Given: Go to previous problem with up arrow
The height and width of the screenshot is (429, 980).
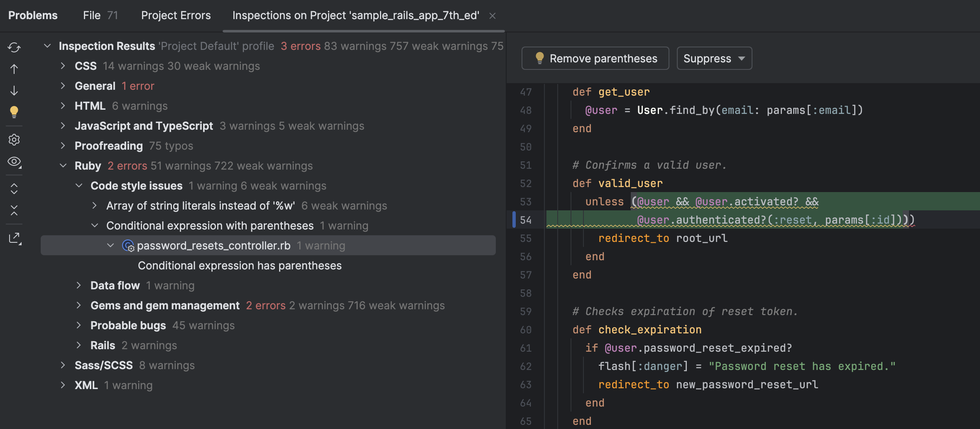Looking at the screenshot, I should coord(14,69).
